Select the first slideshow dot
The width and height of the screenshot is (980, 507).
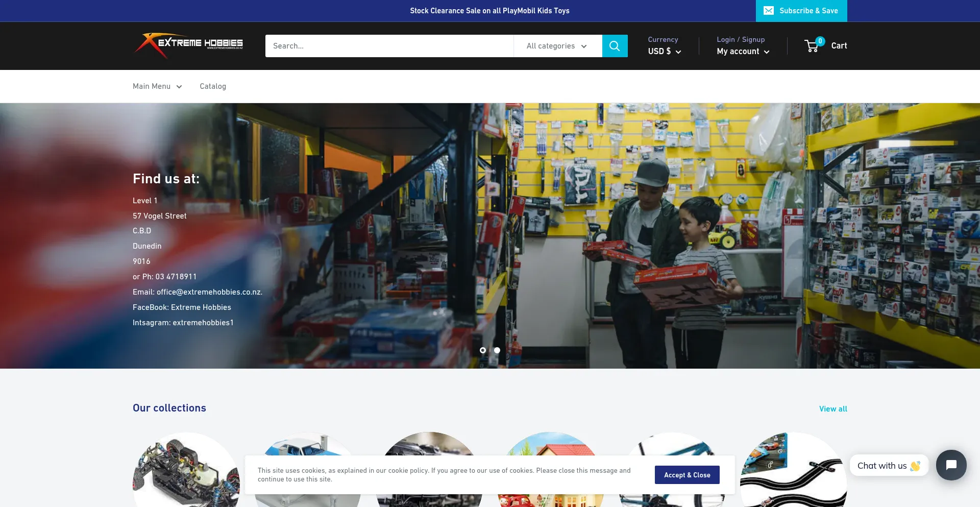(483, 350)
